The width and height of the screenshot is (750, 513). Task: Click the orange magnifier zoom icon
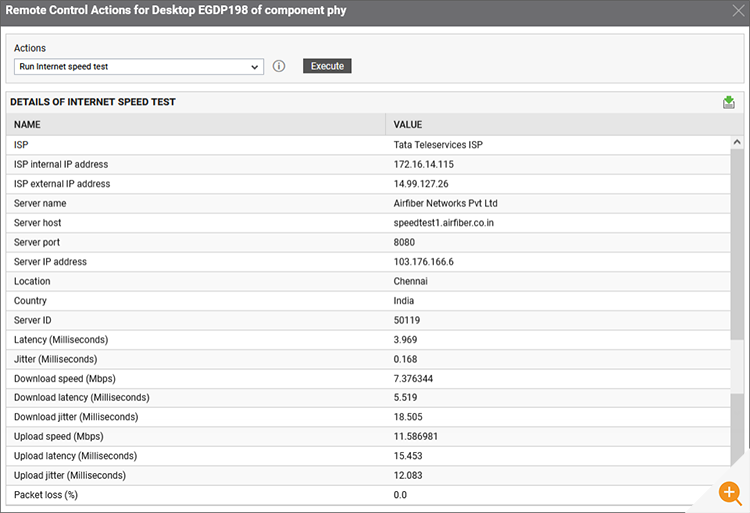coord(730,492)
